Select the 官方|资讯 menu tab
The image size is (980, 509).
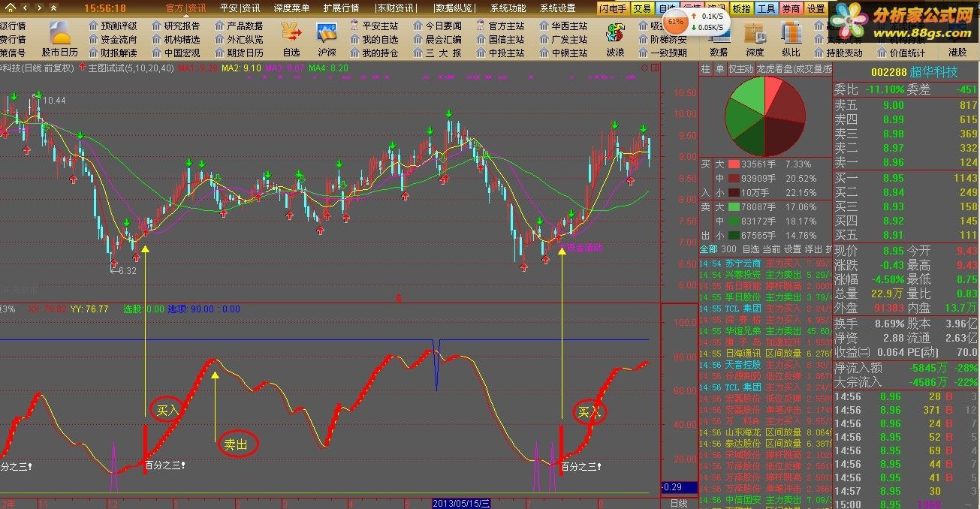coord(185,8)
